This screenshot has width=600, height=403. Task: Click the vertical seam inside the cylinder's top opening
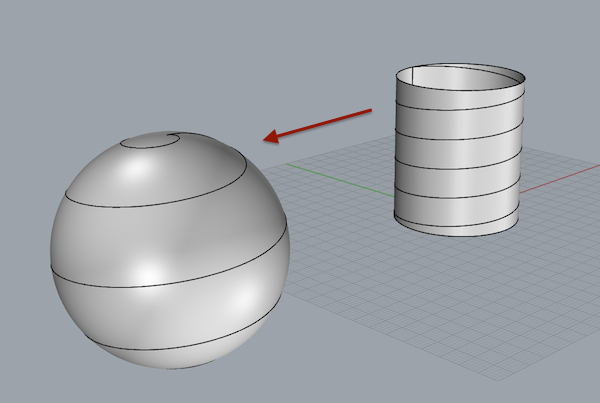(x=413, y=75)
